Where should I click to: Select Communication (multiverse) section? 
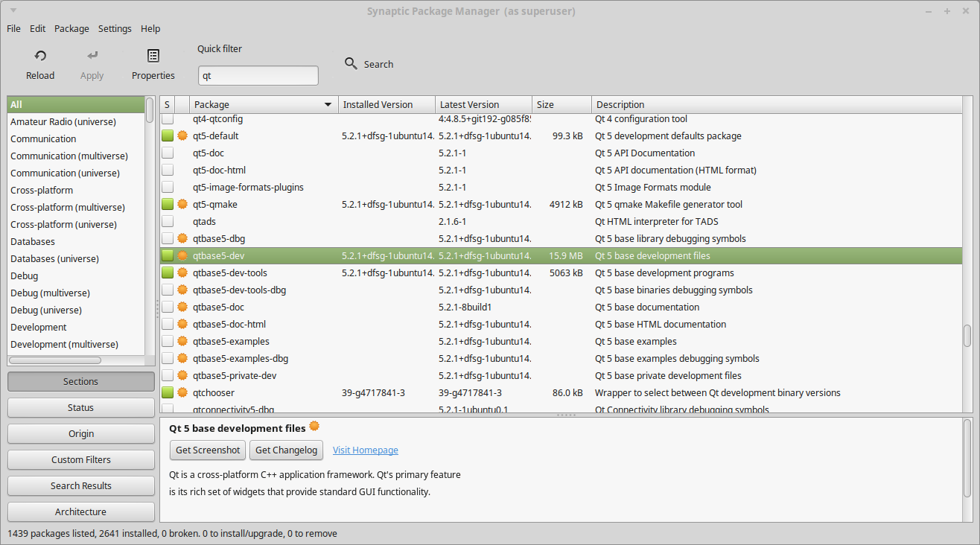coord(76,156)
